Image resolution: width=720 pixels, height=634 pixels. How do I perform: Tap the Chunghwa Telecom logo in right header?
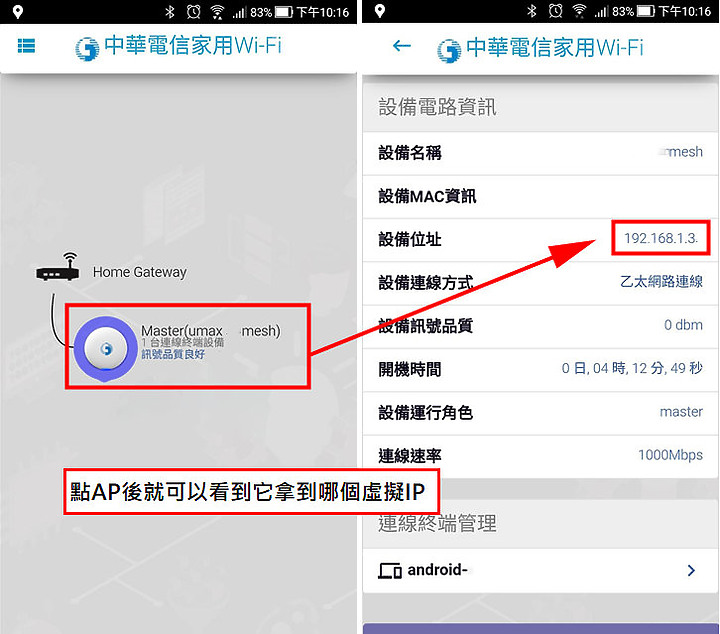[x=449, y=50]
